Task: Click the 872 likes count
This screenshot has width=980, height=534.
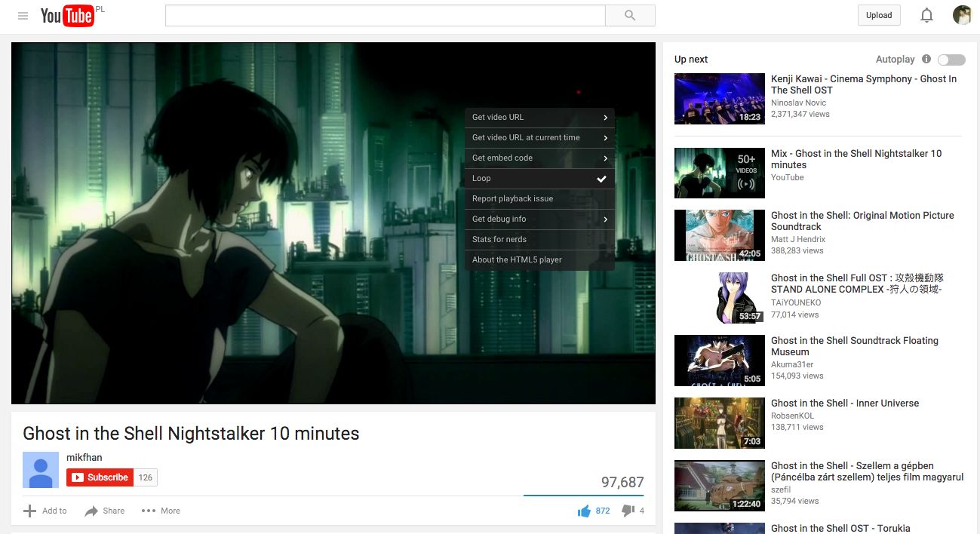Action: click(603, 511)
